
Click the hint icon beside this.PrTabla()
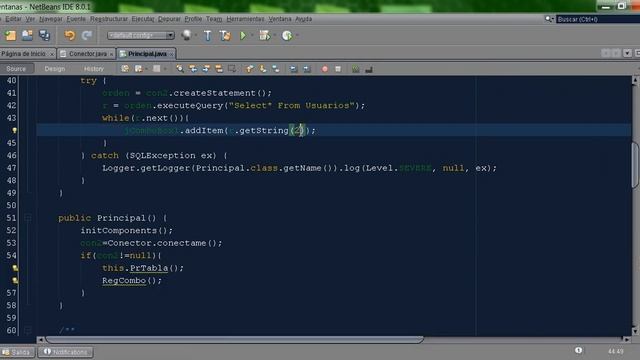pyautogui.click(x=15, y=268)
